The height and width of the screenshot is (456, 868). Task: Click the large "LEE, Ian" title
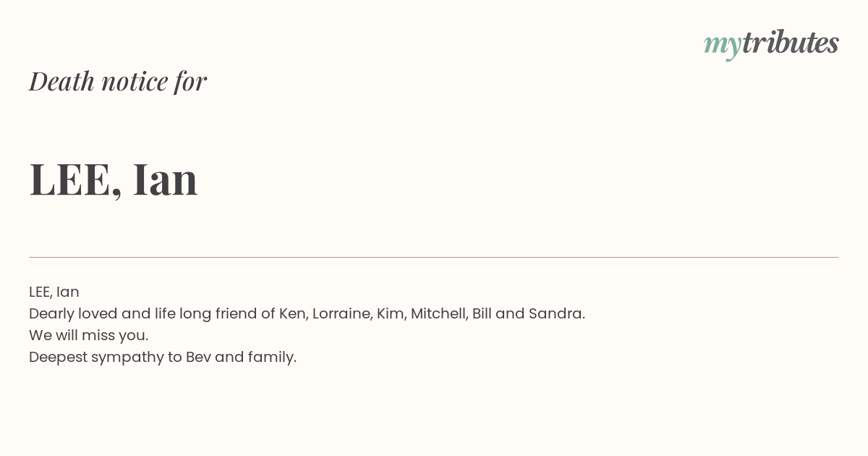click(114, 179)
